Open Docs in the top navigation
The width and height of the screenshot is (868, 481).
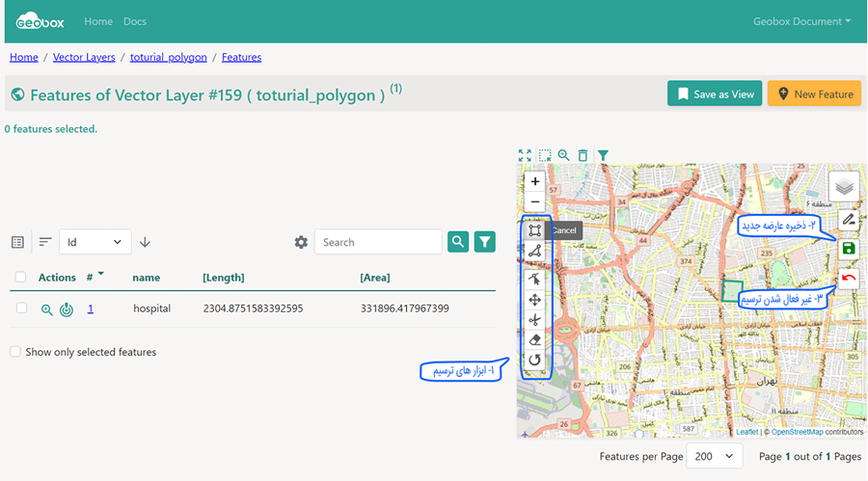tap(135, 21)
